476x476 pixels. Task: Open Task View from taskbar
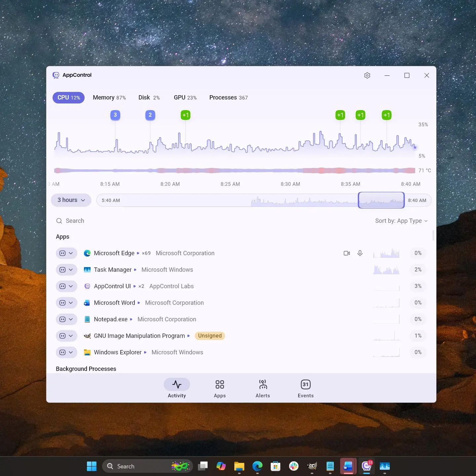pos(203,466)
